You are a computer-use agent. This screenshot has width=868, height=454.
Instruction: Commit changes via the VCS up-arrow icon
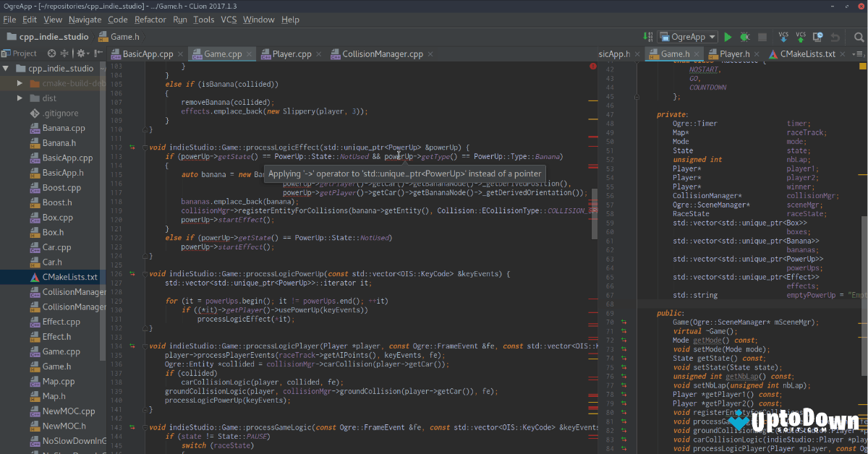[799, 37]
